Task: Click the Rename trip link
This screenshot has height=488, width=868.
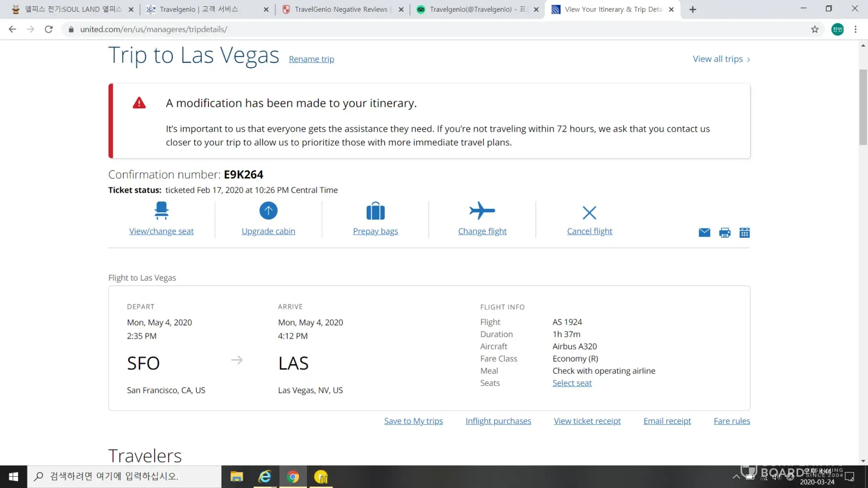Action: point(311,59)
